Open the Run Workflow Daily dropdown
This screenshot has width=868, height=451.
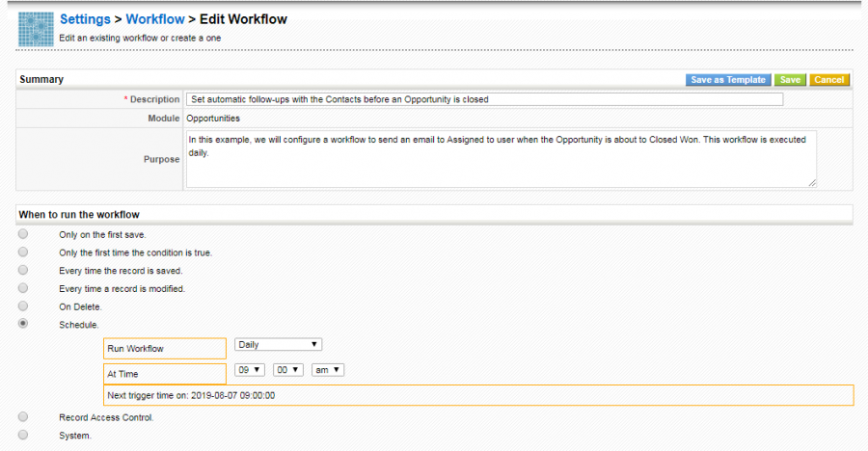(x=278, y=345)
